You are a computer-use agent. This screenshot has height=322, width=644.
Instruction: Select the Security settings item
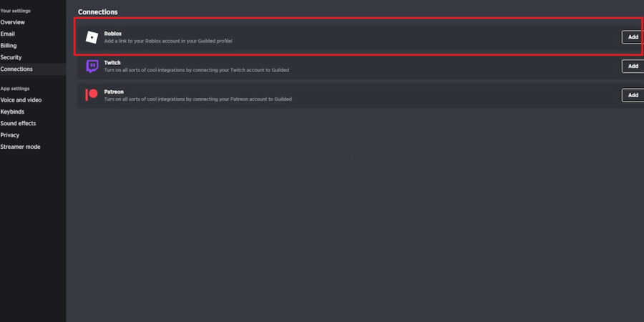tap(11, 57)
